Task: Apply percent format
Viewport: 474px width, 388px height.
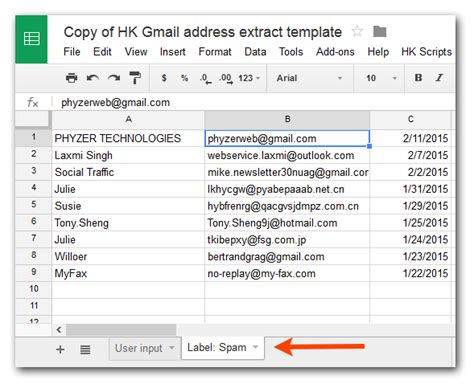Action: (184, 78)
